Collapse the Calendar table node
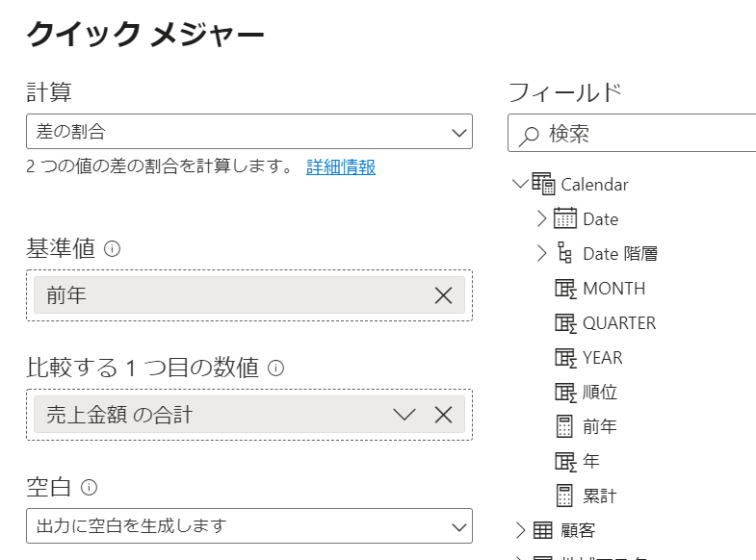 click(521, 184)
